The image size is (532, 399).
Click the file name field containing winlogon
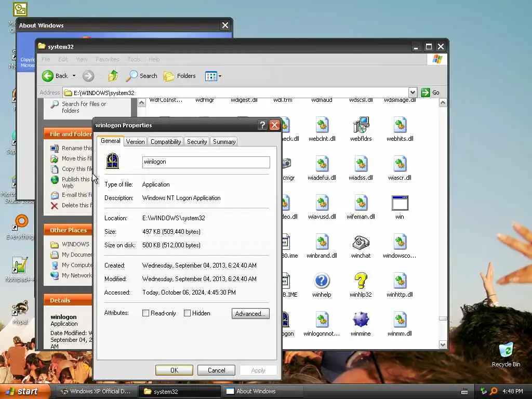(206, 162)
